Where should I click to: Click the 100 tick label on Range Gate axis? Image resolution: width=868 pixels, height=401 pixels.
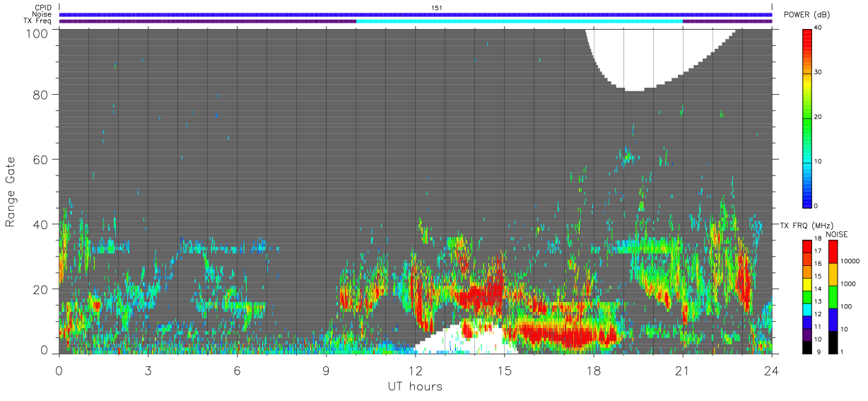(x=35, y=33)
